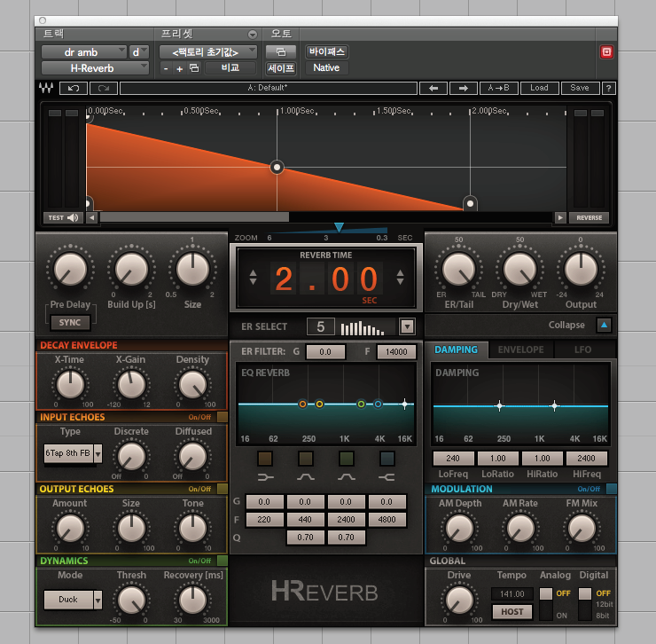The image size is (656, 644).
Task: Click the Collapse triangle button
Action: point(604,325)
